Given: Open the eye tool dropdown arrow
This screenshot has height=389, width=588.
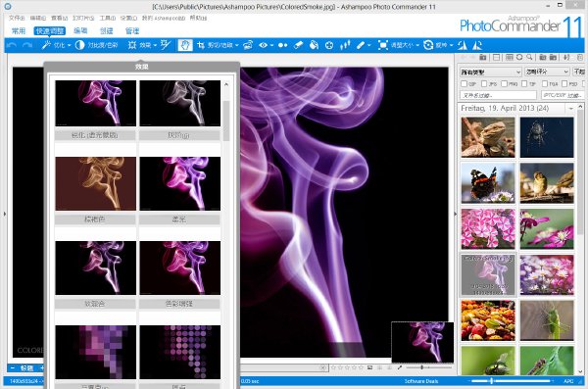Looking at the screenshot, I should point(271,46).
